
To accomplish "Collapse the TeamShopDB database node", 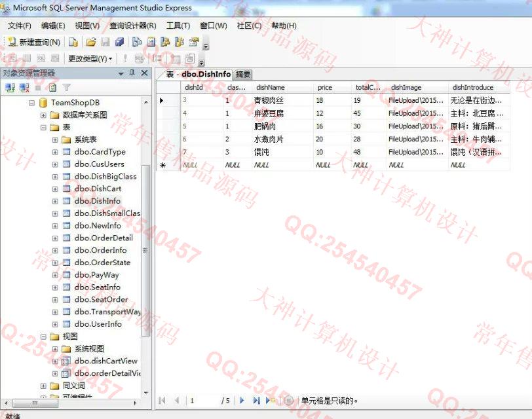I will 31,103.
